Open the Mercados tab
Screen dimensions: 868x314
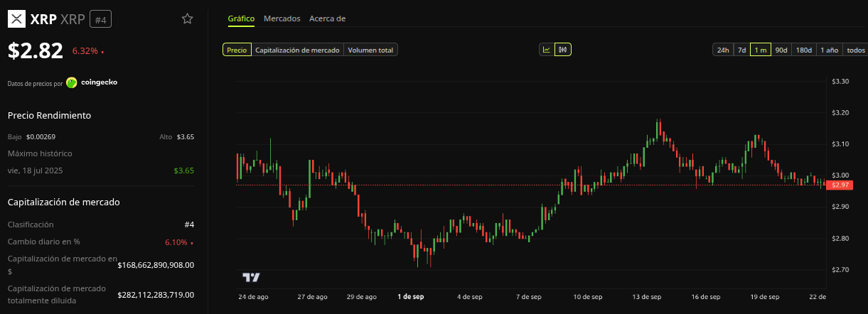[x=282, y=18]
